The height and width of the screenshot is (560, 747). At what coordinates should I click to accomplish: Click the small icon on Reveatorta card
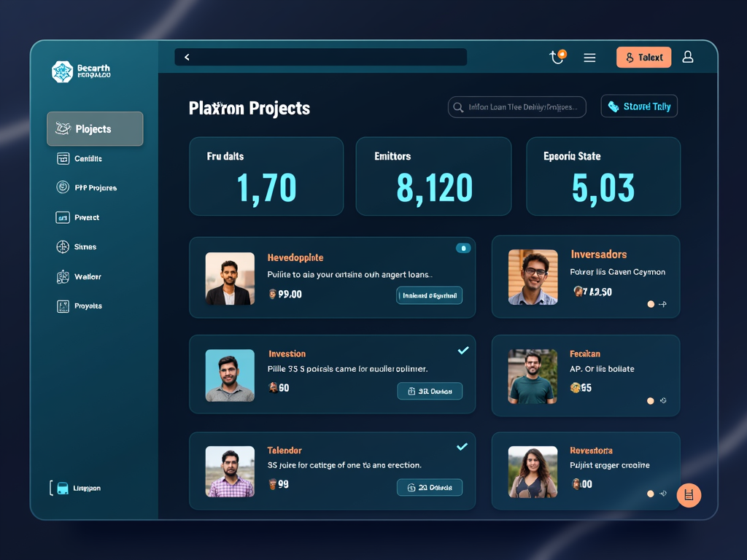663,494
